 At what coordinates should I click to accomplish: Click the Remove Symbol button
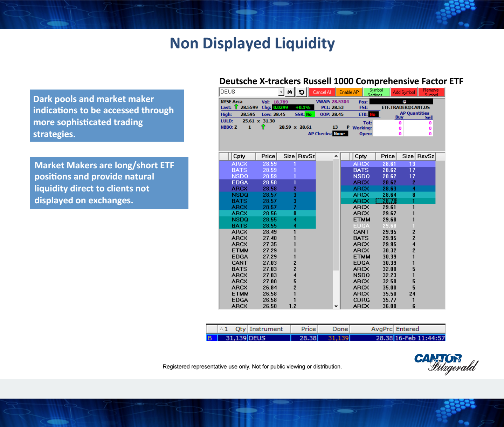(431, 92)
